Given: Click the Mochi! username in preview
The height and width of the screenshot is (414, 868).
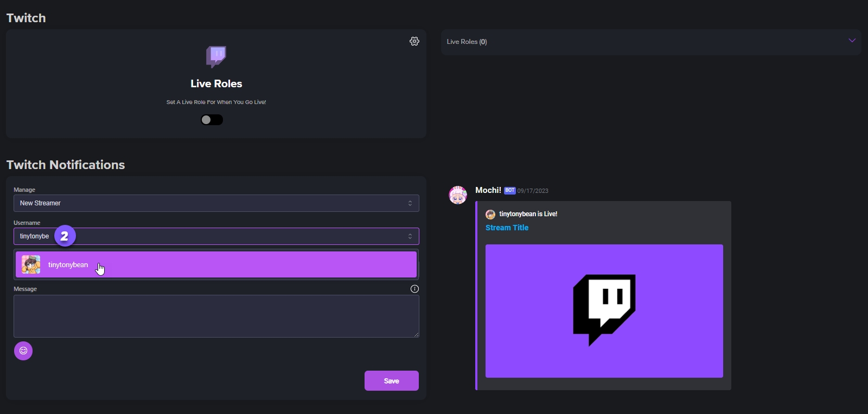Looking at the screenshot, I should coord(488,190).
